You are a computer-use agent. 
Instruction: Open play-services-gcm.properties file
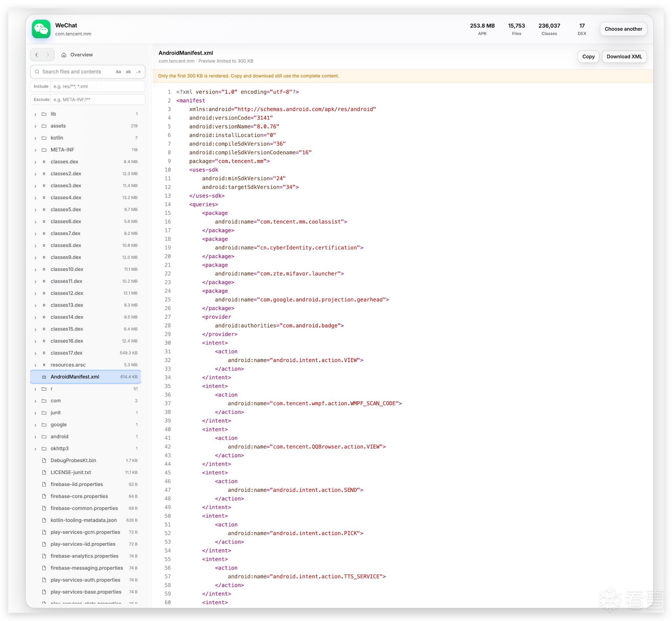click(86, 532)
